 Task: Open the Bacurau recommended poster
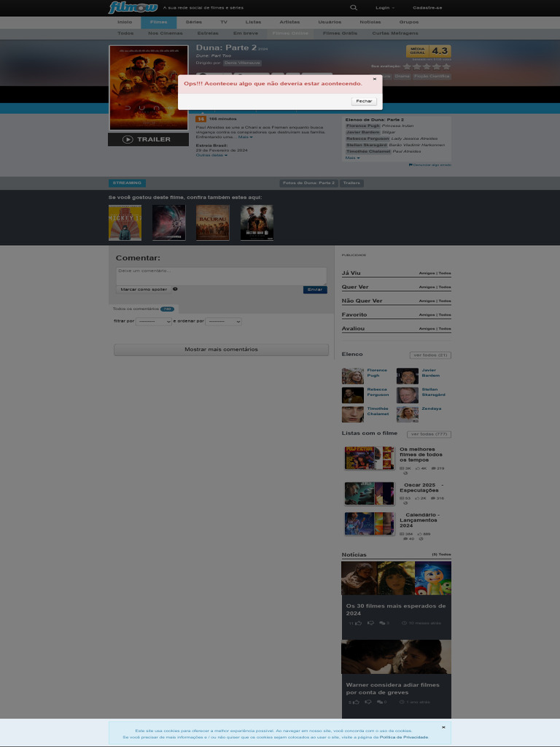(213, 222)
